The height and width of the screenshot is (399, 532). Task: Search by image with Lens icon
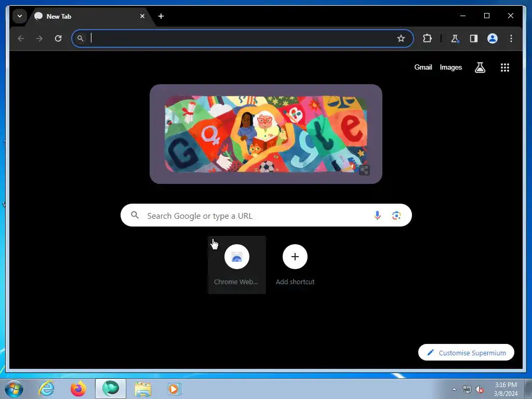coord(396,215)
